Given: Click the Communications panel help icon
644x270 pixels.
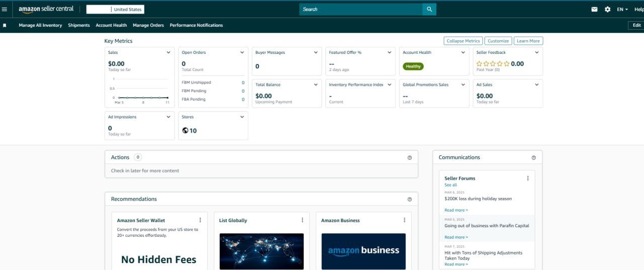Looking at the screenshot, I should coord(534,158).
